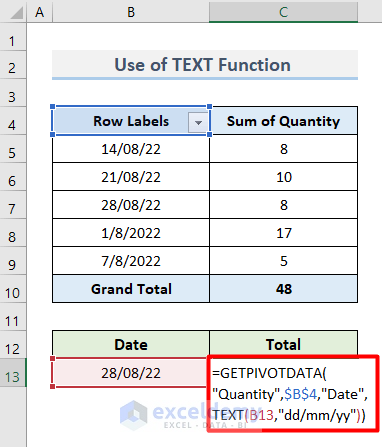Screen dimensions: 382x447
Task: Click the 'Row Labels' header cell
Action: point(131,121)
